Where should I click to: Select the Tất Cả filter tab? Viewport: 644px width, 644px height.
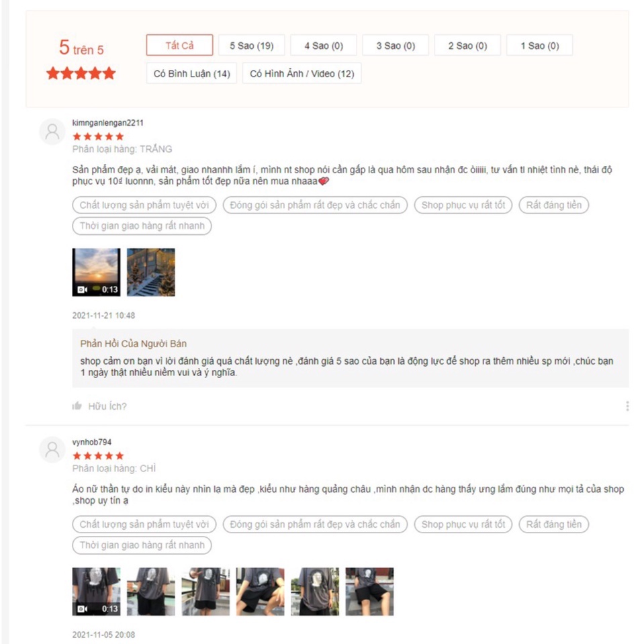(x=179, y=45)
